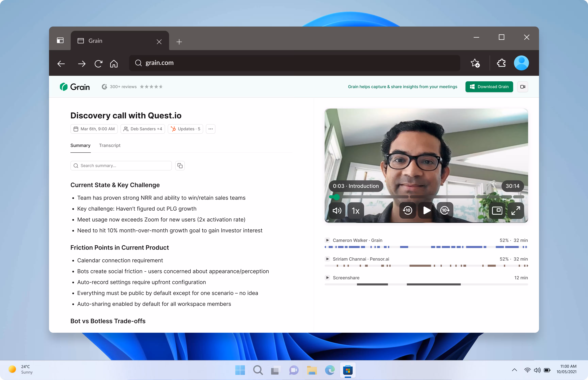
Task: Open Updates · 5 HubSpot chip
Action: [x=185, y=129]
